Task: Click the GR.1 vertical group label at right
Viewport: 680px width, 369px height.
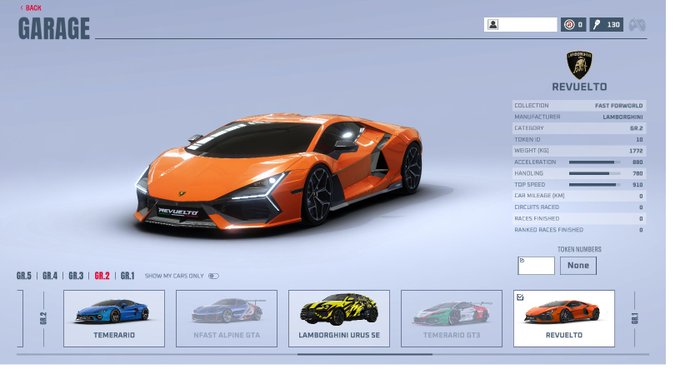Action: [x=635, y=319]
